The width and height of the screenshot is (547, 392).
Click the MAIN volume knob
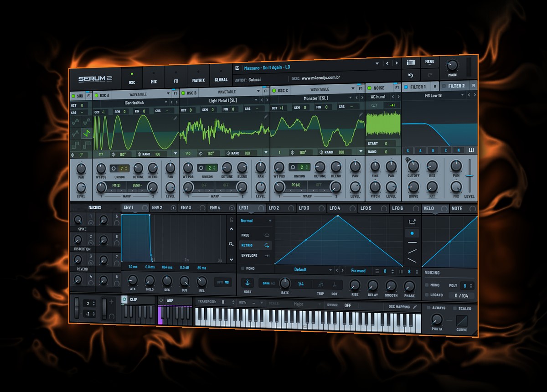click(x=452, y=65)
